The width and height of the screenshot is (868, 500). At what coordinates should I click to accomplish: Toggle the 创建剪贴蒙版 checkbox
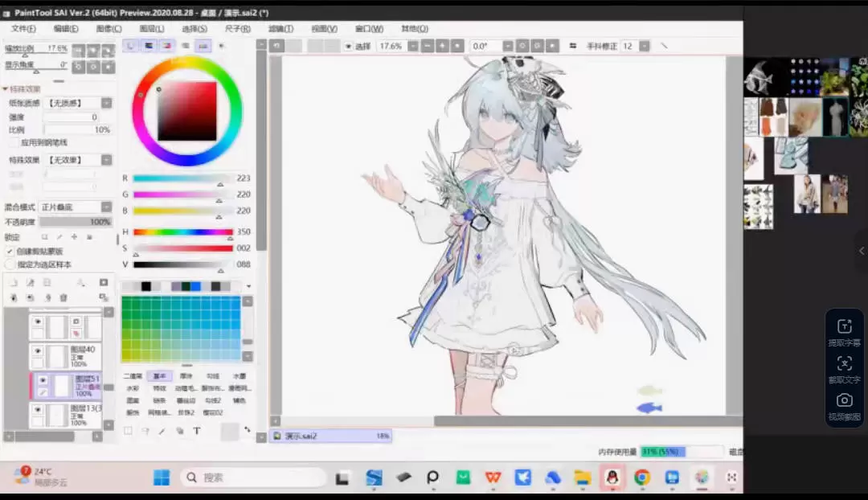pyautogui.click(x=10, y=252)
